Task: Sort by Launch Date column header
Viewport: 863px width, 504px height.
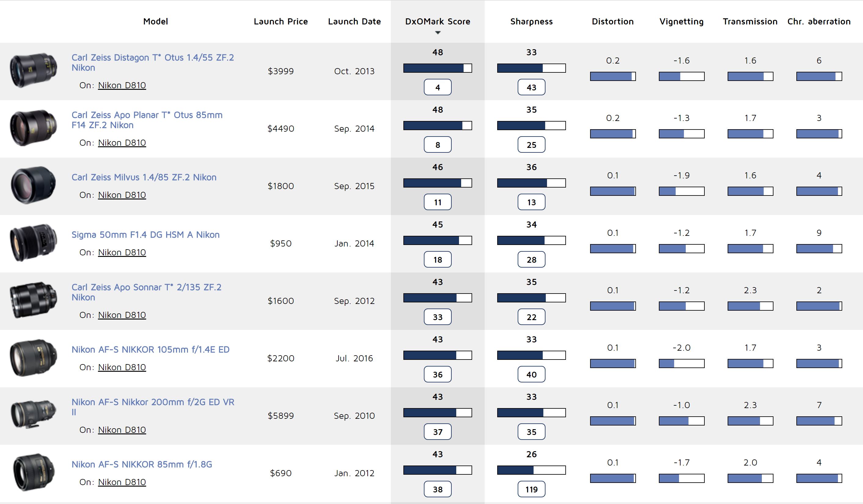Action: click(x=354, y=22)
